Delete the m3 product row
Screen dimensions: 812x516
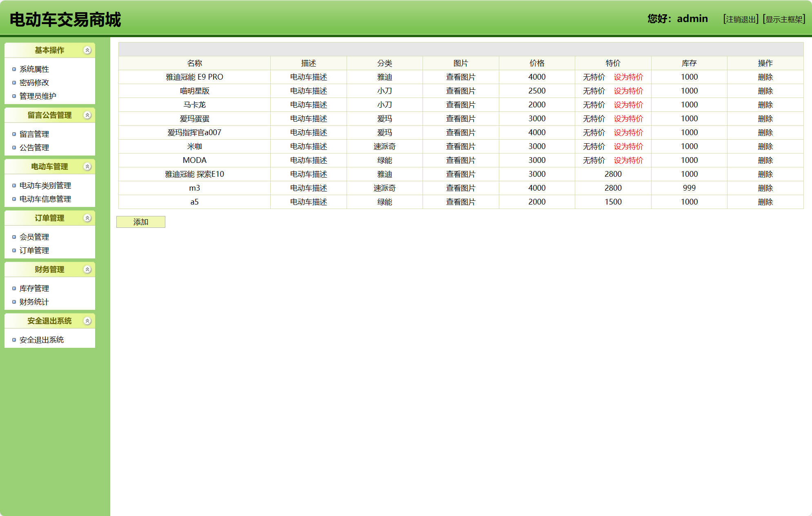pyautogui.click(x=765, y=188)
